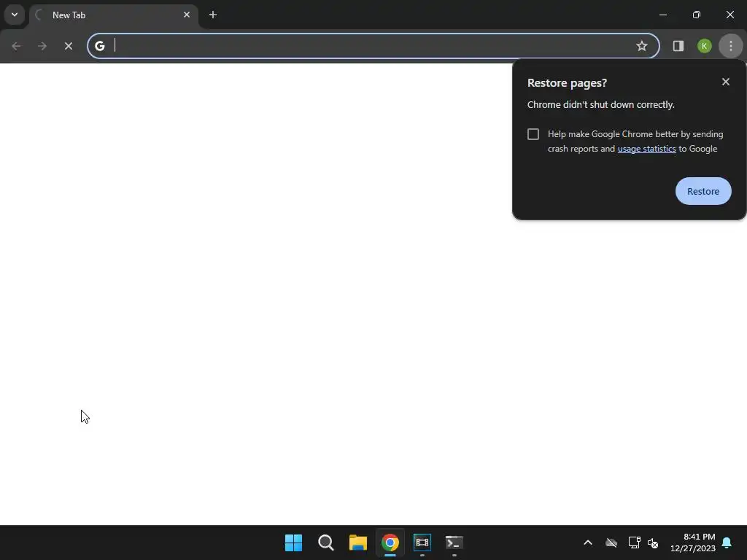Open the film strip app in taskbar
The image size is (747, 560).
pos(422,542)
